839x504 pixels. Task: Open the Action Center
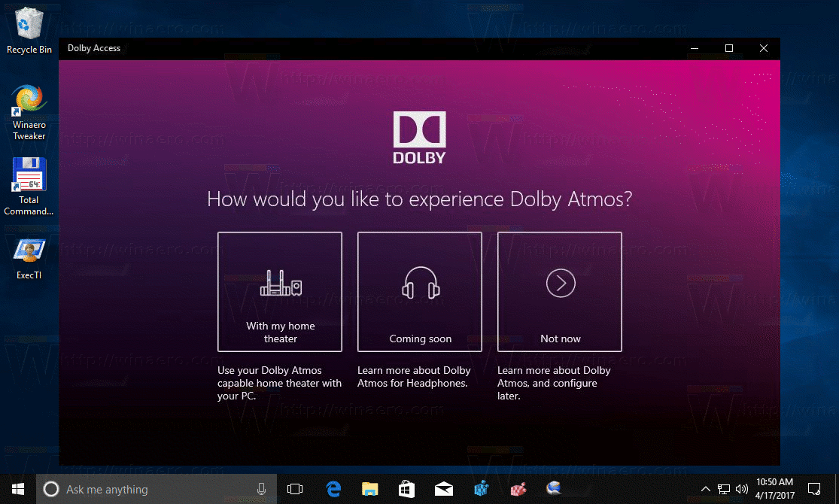[x=815, y=489]
